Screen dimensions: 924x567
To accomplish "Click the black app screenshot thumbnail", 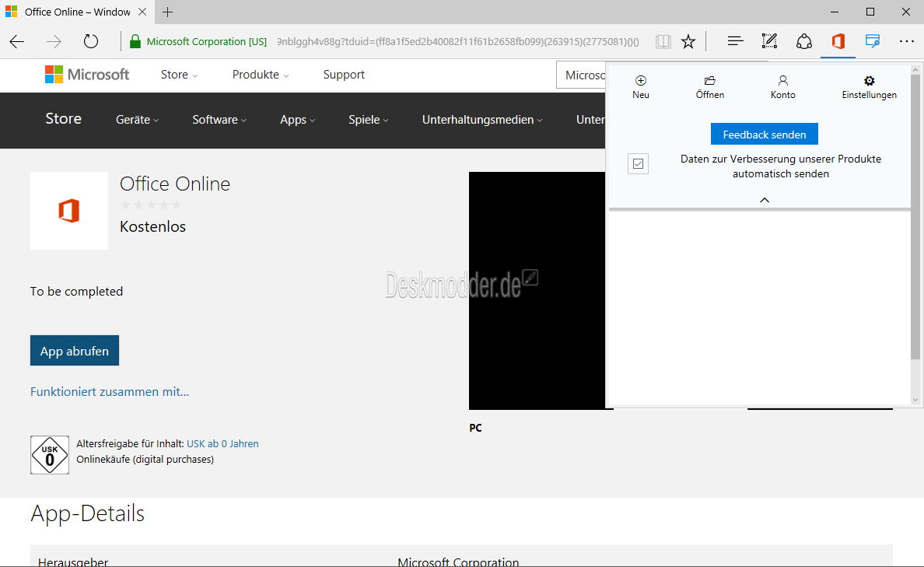I will click(x=537, y=291).
